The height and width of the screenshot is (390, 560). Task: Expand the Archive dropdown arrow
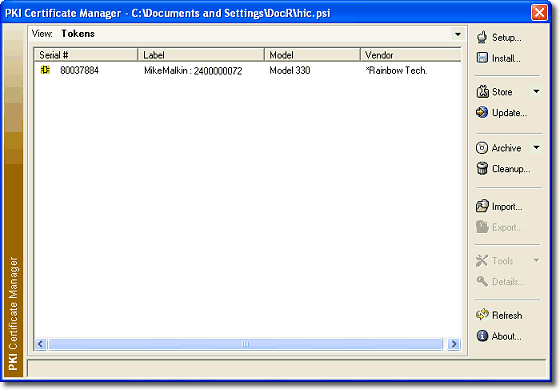[536, 147]
